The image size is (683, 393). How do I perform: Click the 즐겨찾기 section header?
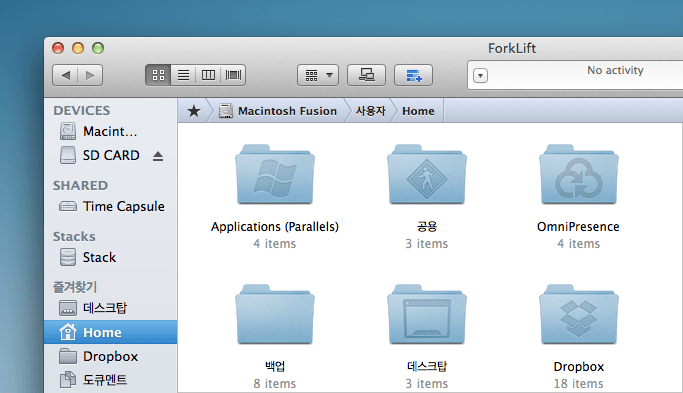pyautogui.click(x=75, y=287)
